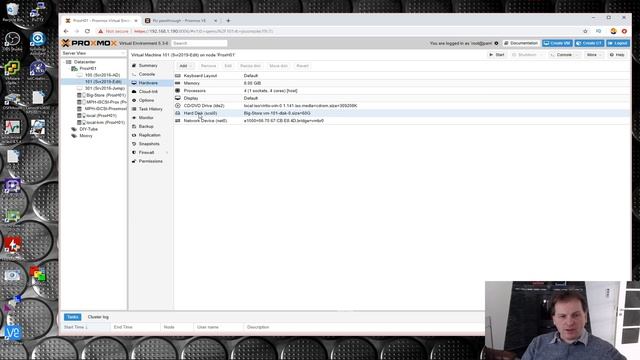Click the Logout button

[x=618, y=43]
